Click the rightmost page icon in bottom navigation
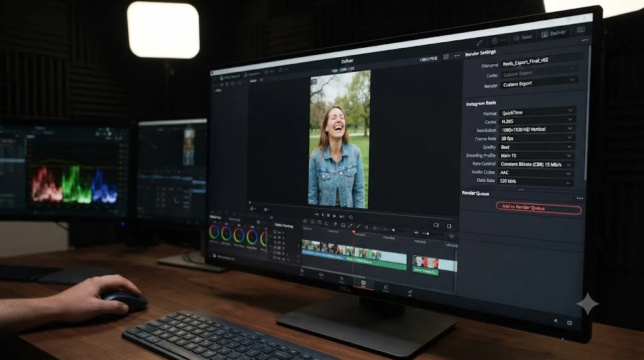This screenshot has height=360, width=644. click(x=410, y=293)
